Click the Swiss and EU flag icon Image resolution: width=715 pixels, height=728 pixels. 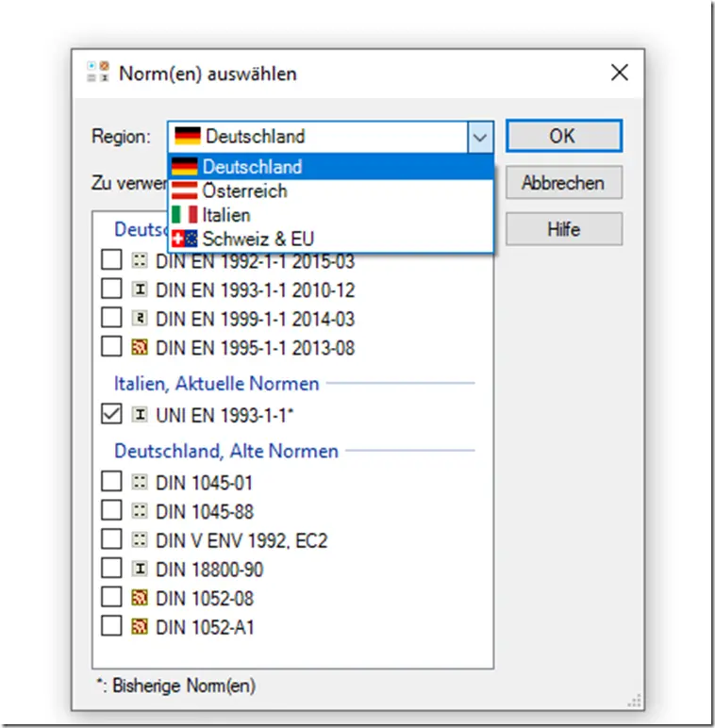click(x=184, y=239)
